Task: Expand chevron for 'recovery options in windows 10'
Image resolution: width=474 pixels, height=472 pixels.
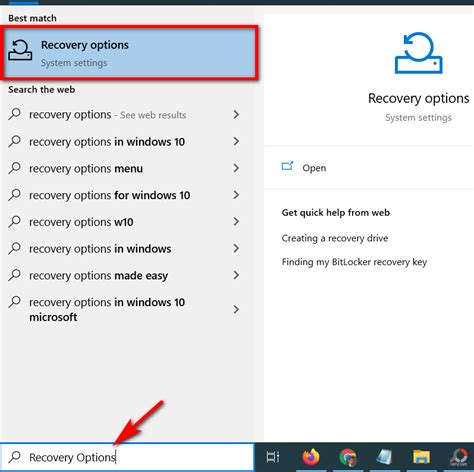Action: [236, 141]
